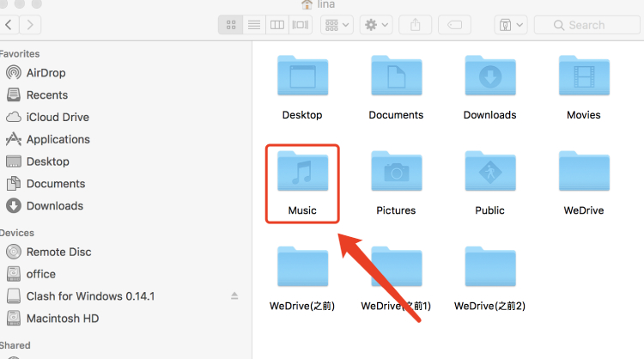Open the arrange-by grouping dropdown
Screen dimensions: 644x359
[x=336, y=25]
